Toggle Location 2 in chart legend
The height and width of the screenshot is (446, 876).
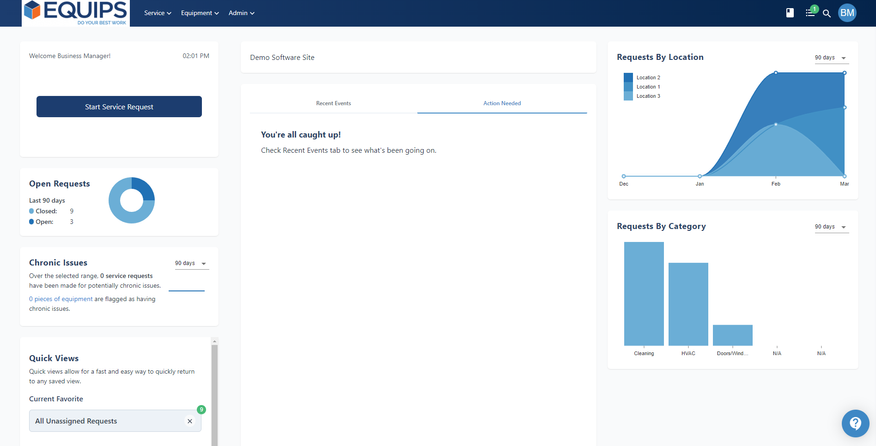tap(647, 77)
